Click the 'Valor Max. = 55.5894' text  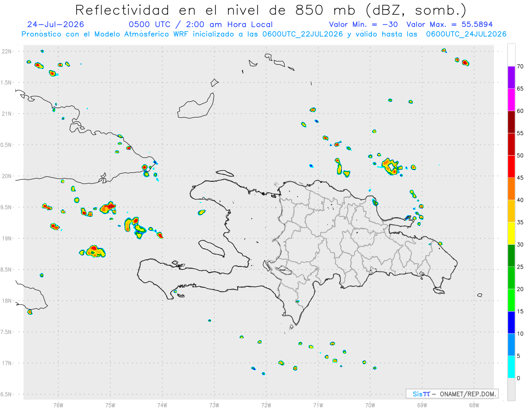(x=450, y=24)
